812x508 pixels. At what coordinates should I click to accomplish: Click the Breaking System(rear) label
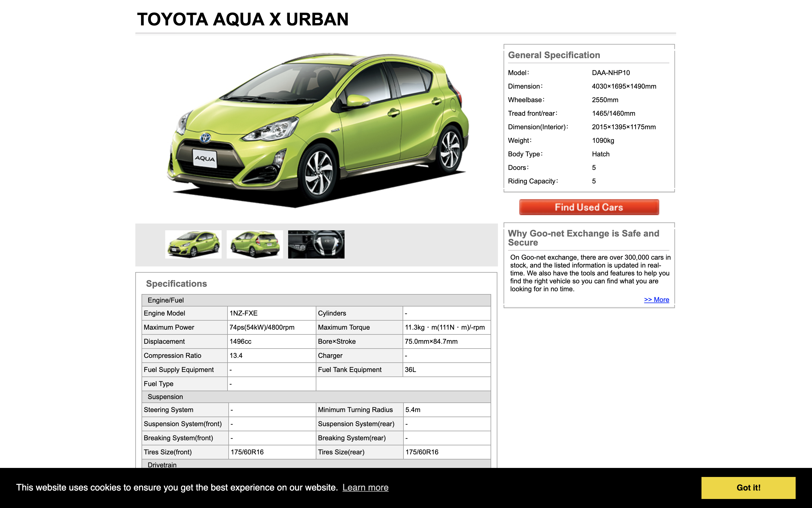coord(352,438)
